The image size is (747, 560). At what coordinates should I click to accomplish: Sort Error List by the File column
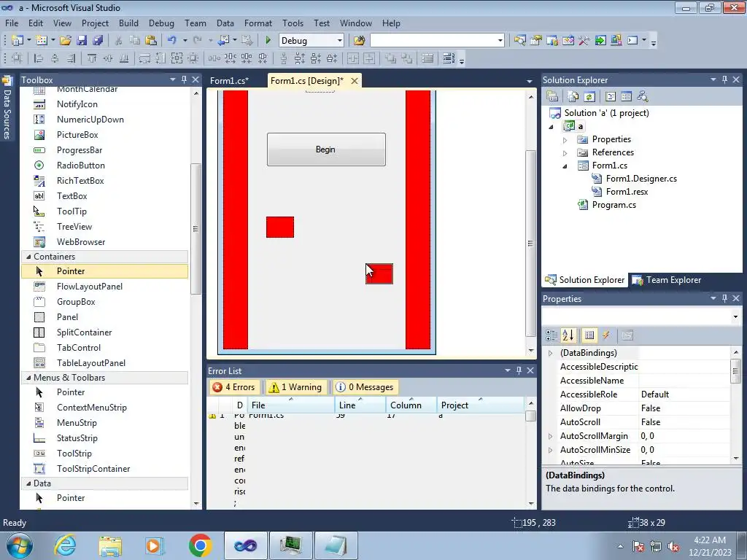click(291, 405)
